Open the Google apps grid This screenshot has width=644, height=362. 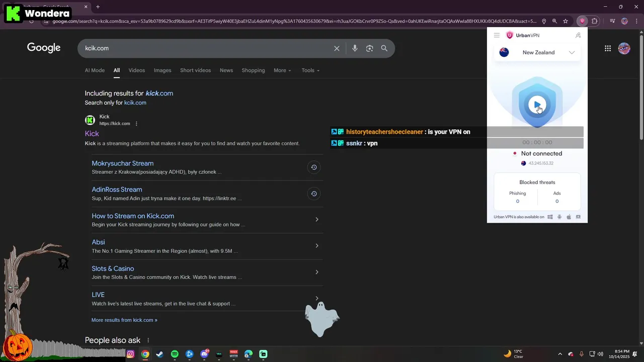pos(608,48)
